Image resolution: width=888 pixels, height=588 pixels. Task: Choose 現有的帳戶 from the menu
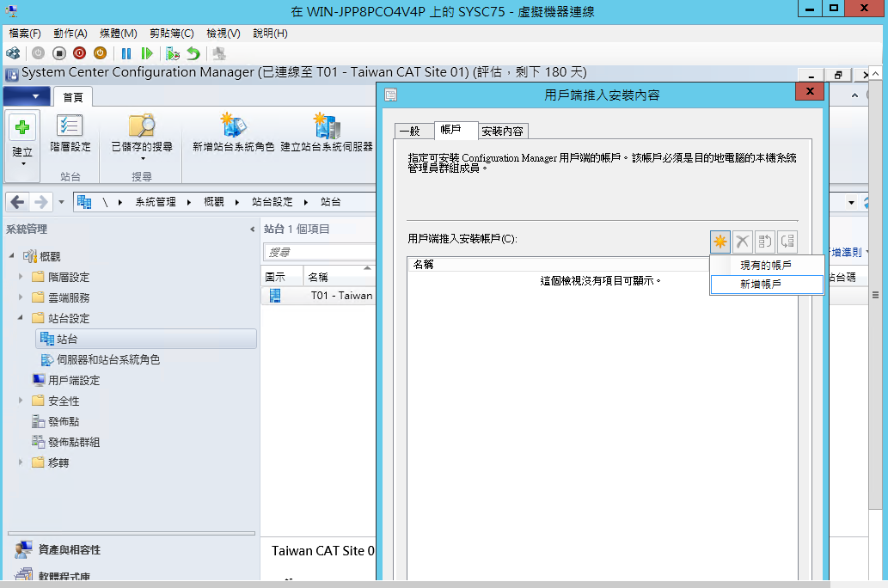pyautogui.click(x=767, y=265)
